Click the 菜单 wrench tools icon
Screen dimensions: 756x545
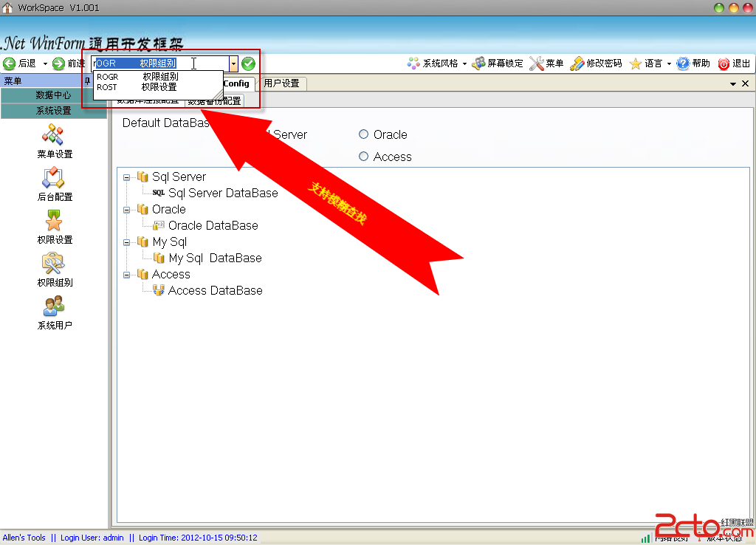tap(537, 64)
